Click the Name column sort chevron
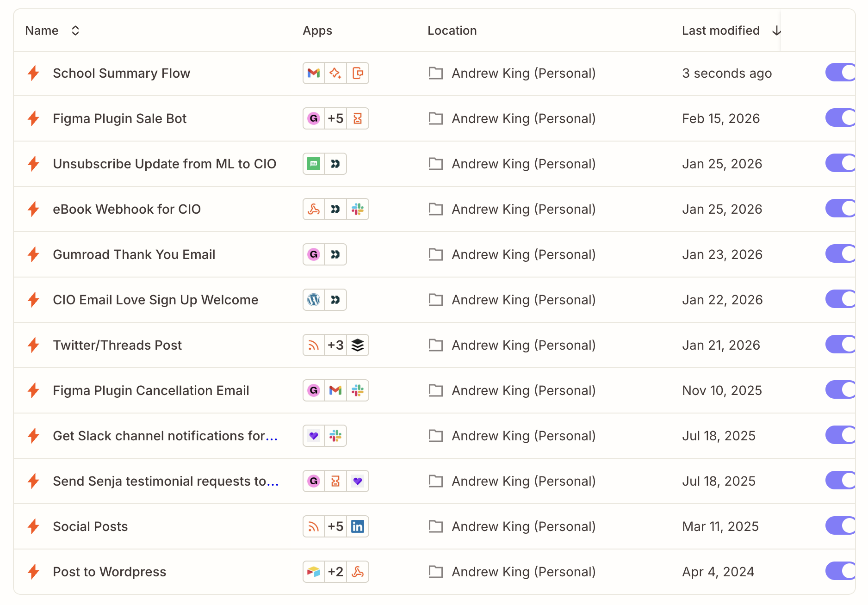 pyautogui.click(x=75, y=30)
